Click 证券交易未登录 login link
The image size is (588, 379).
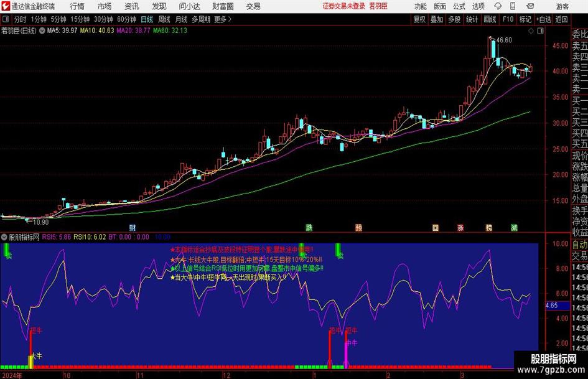point(344,6)
